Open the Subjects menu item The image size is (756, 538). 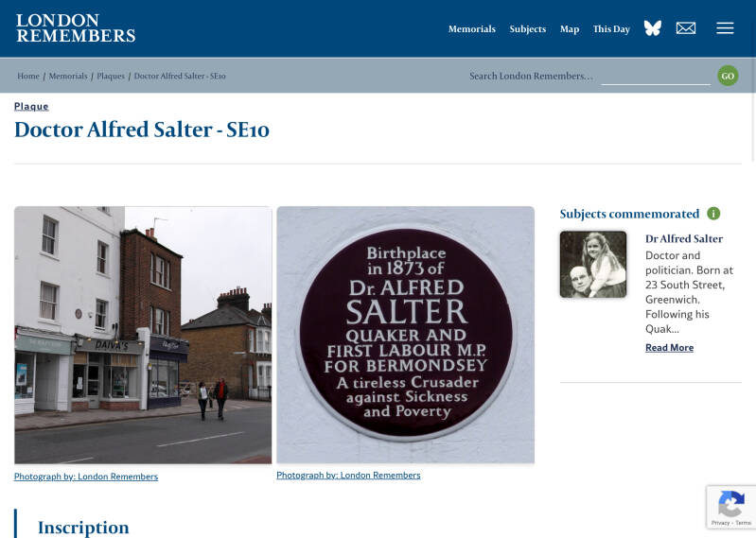point(527,29)
